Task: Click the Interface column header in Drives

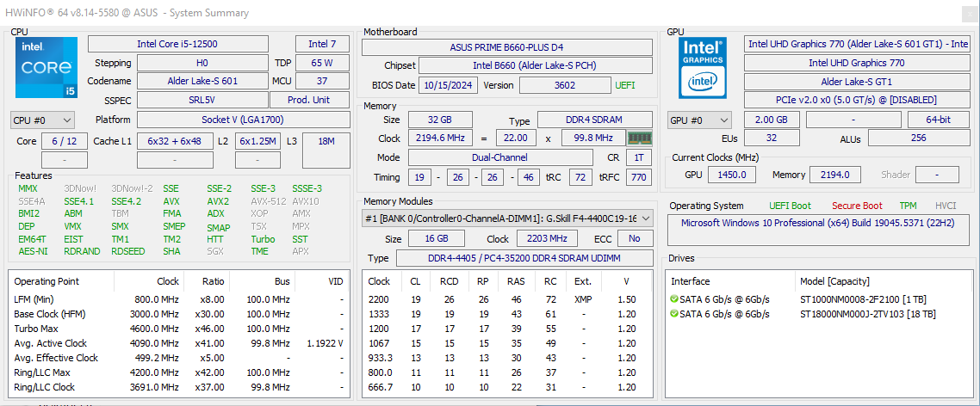Action: [x=691, y=281]
